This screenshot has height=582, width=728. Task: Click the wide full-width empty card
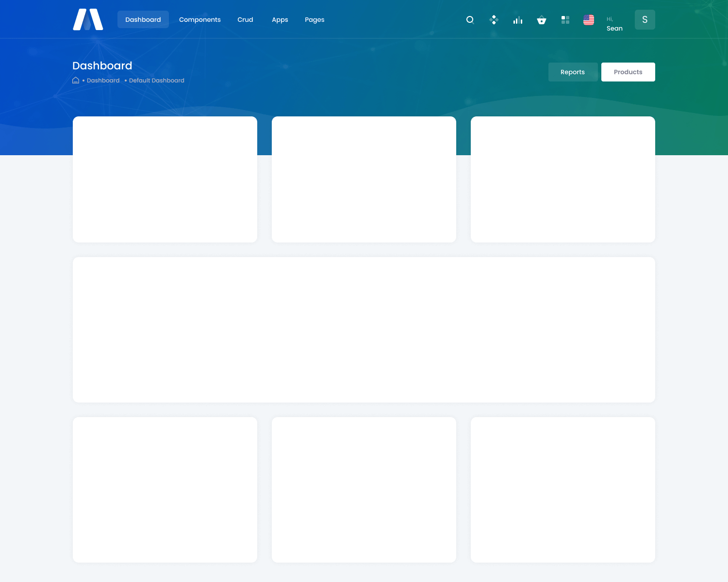point(364,330)
